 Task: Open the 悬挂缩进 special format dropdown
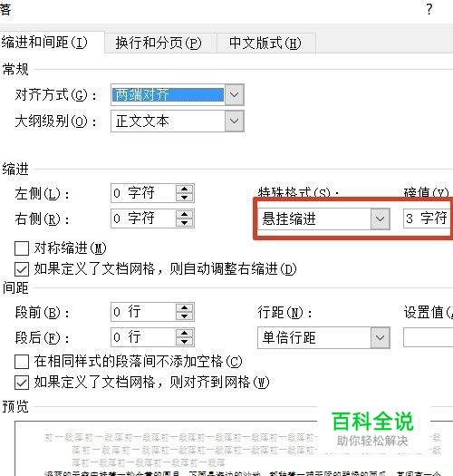tap(381, 219)
